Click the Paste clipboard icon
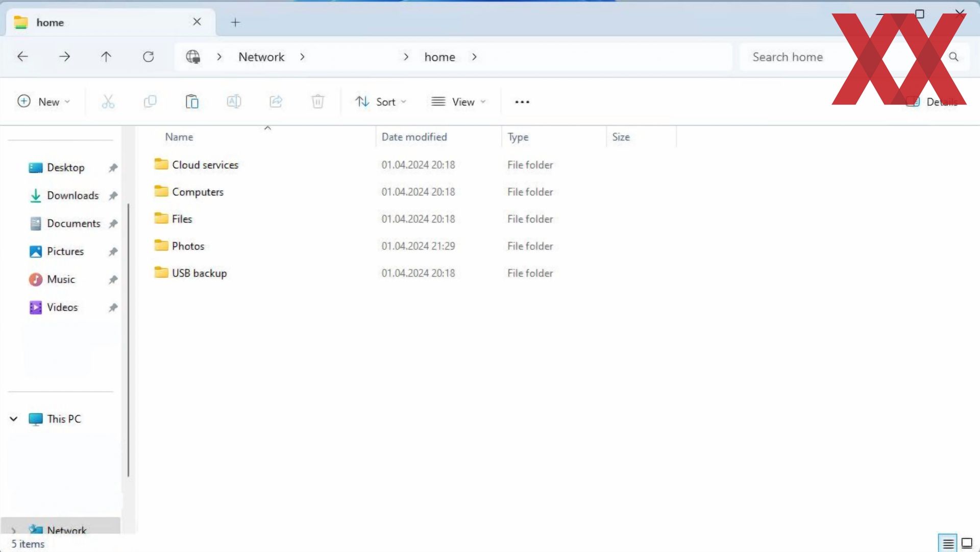 click(x=192, y=102)
